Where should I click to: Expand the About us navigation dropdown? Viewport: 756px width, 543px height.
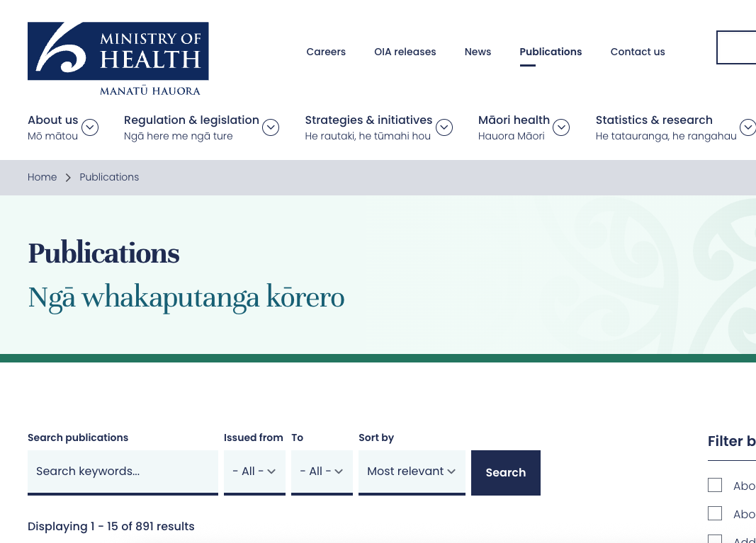pos(90,127)
